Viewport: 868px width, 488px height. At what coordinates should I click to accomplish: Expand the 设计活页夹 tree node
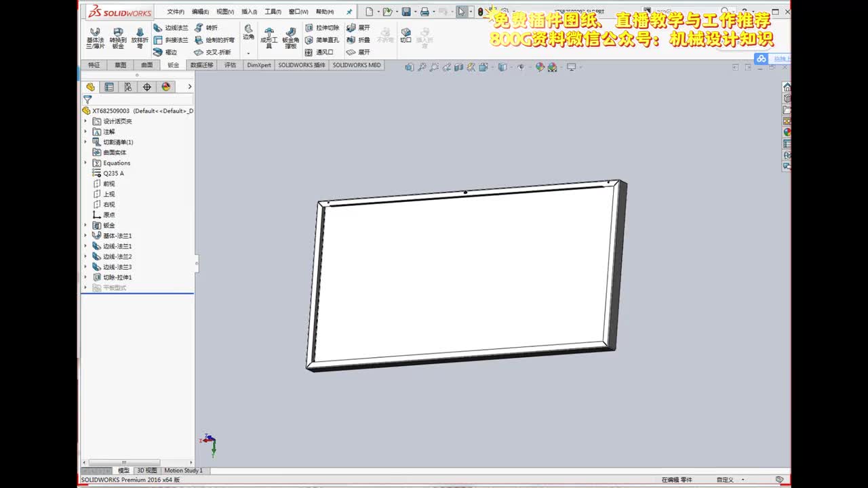tap(85, 121)
